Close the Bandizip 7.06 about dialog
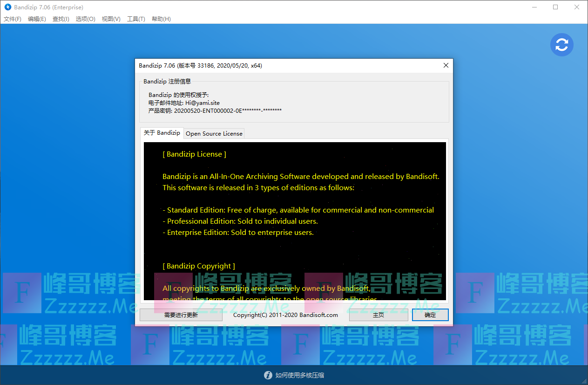The image size is (588, 385). (x=446, y=66)
